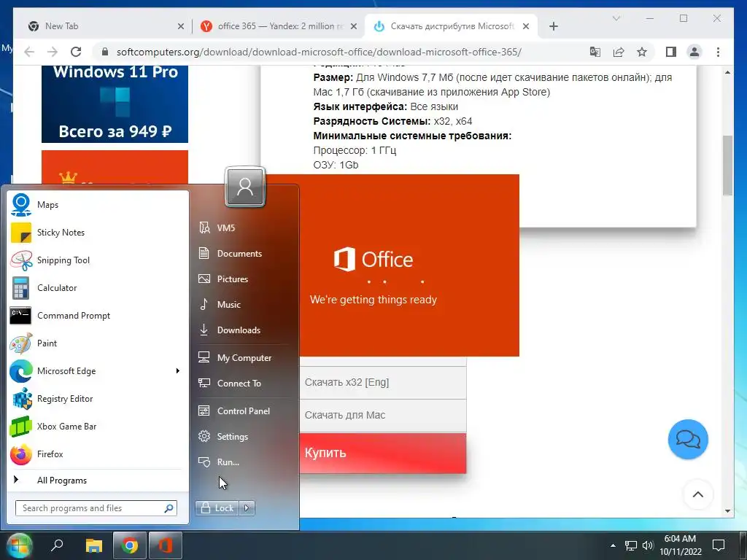Open the blue chat bubble widget

pos(688,439)
